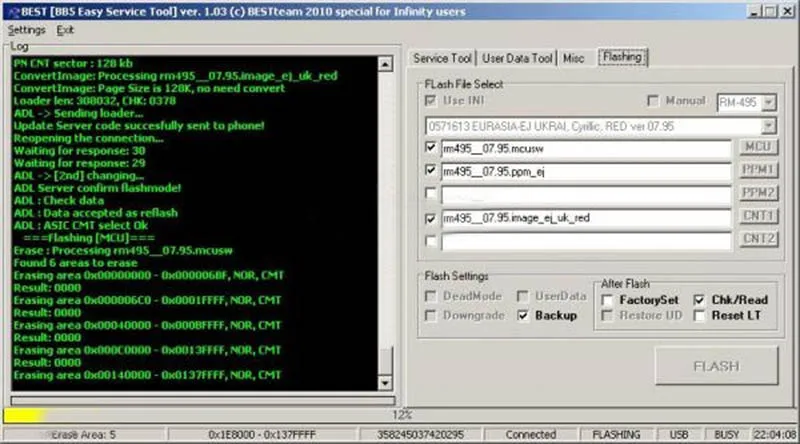
Task: Enable the Manual checkbox
Action: [653, 101]
